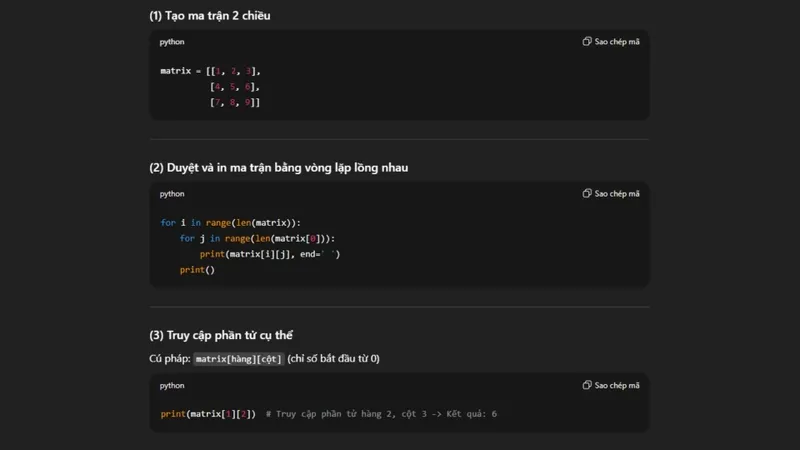The image size is (800, 450).
Task: Click the copy icon in the element access code block
Action: click(587, 385)
